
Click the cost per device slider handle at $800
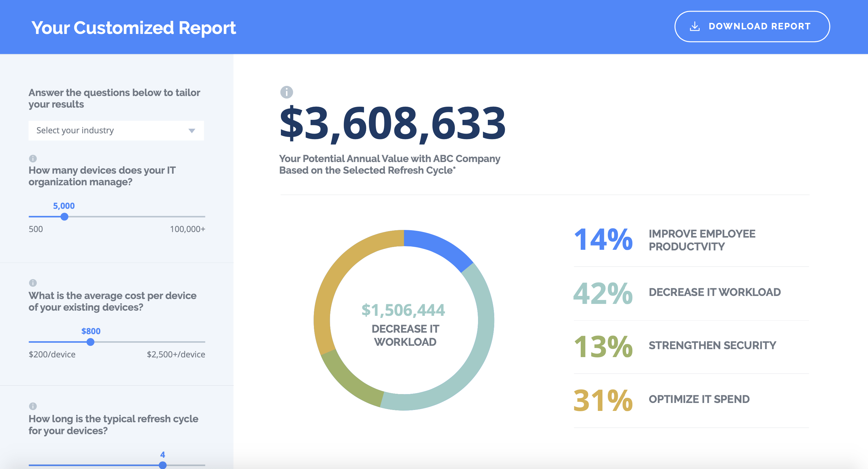[90, 342]
